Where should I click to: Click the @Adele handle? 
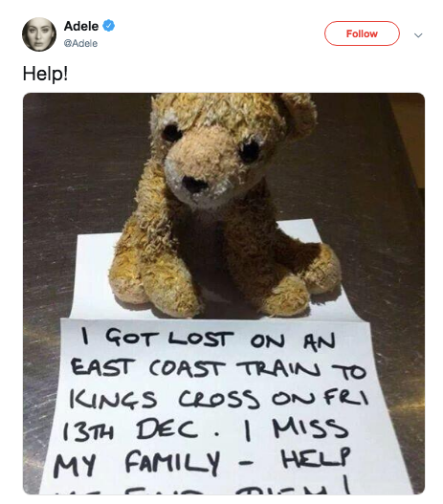(x=80, y=43)
